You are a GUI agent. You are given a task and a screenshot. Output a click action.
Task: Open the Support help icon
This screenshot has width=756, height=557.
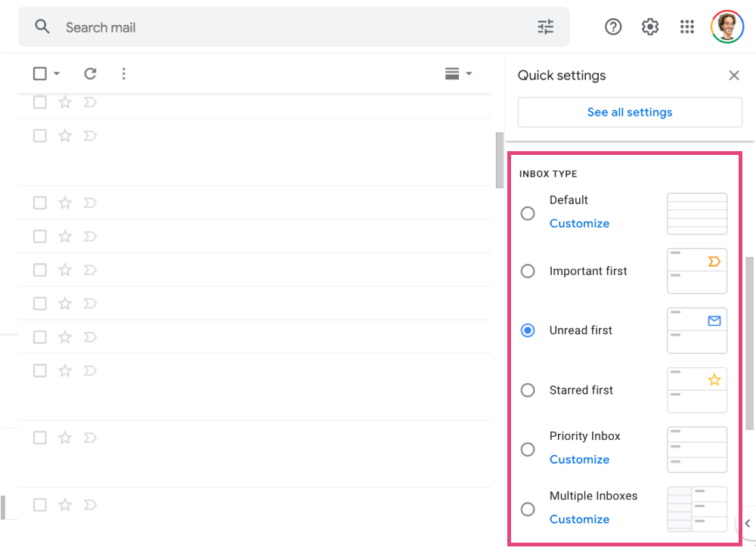[x=613, y=27]
